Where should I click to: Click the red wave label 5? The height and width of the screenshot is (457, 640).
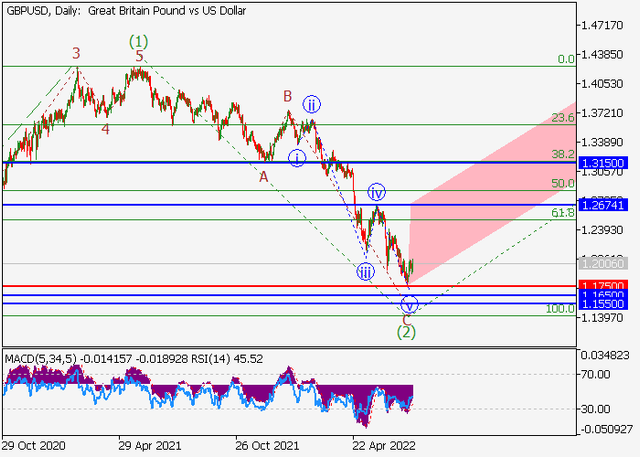point(140,55)
